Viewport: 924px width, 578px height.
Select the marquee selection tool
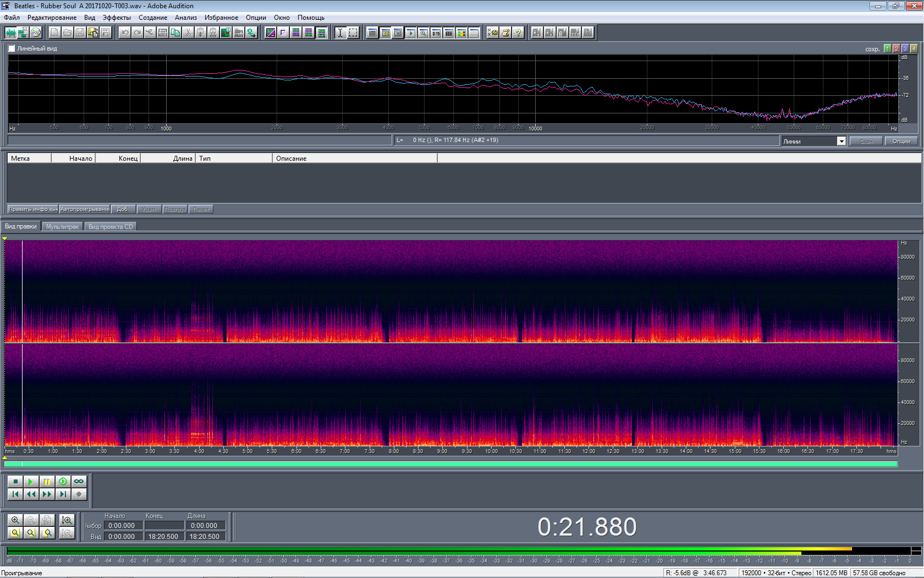pyautogui.click(x=353, y=32)
